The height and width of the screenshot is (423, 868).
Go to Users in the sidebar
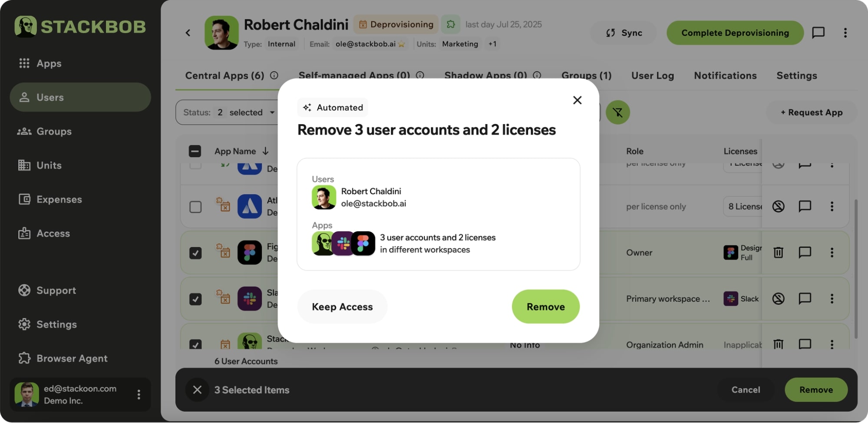pos(80,97)
